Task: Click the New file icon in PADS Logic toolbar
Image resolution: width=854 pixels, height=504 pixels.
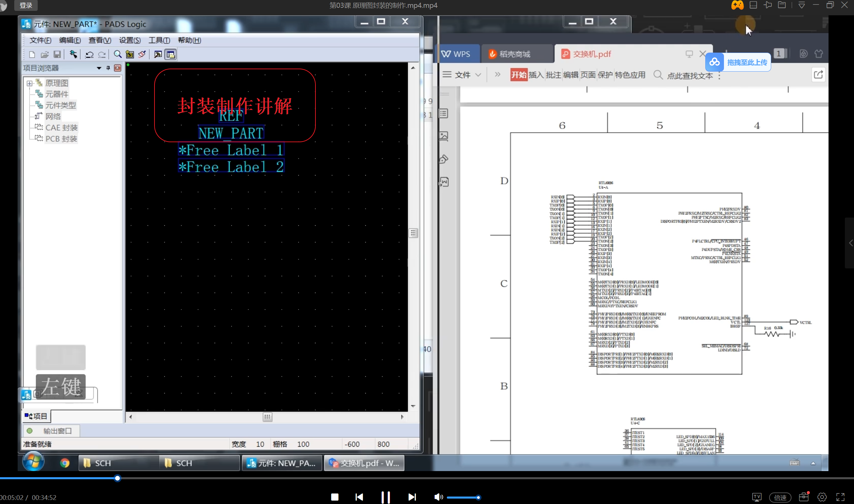Action: click(32, 54)
